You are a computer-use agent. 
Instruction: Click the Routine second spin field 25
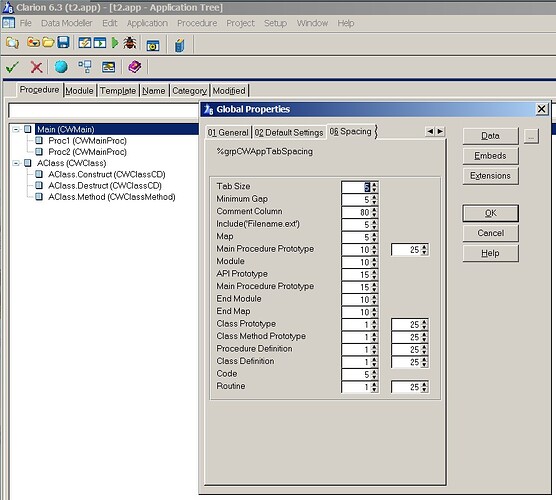pyautogui.click(x=410, y=387)
